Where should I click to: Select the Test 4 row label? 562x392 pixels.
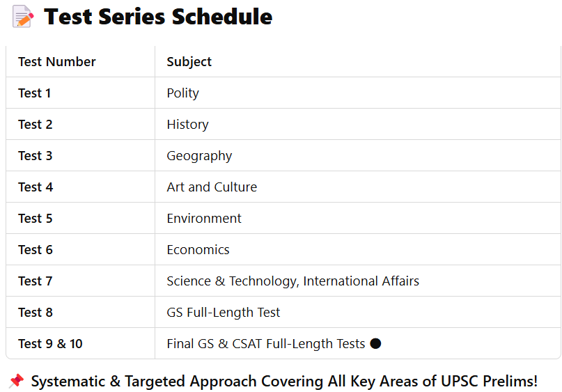[36, 187]
